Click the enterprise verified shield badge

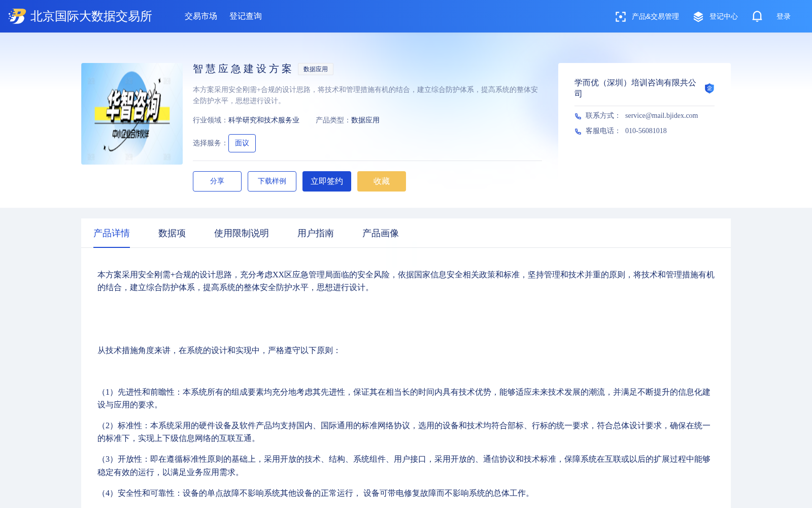709,88
